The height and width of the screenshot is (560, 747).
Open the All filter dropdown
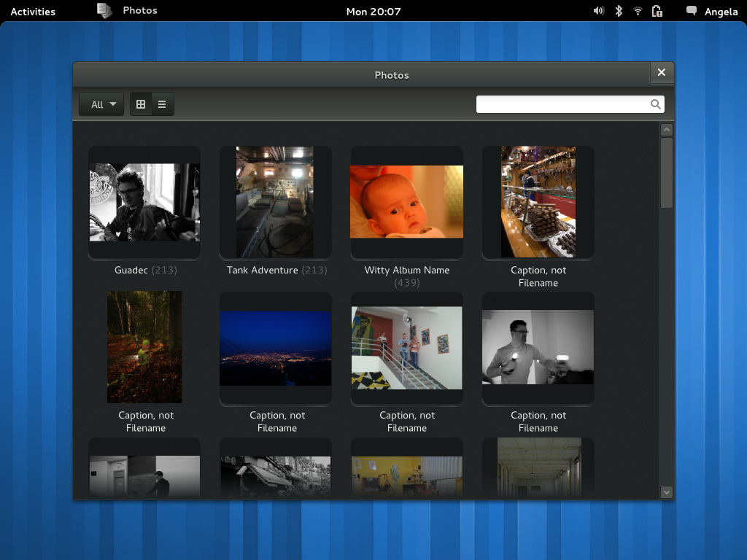pos(101,104)
